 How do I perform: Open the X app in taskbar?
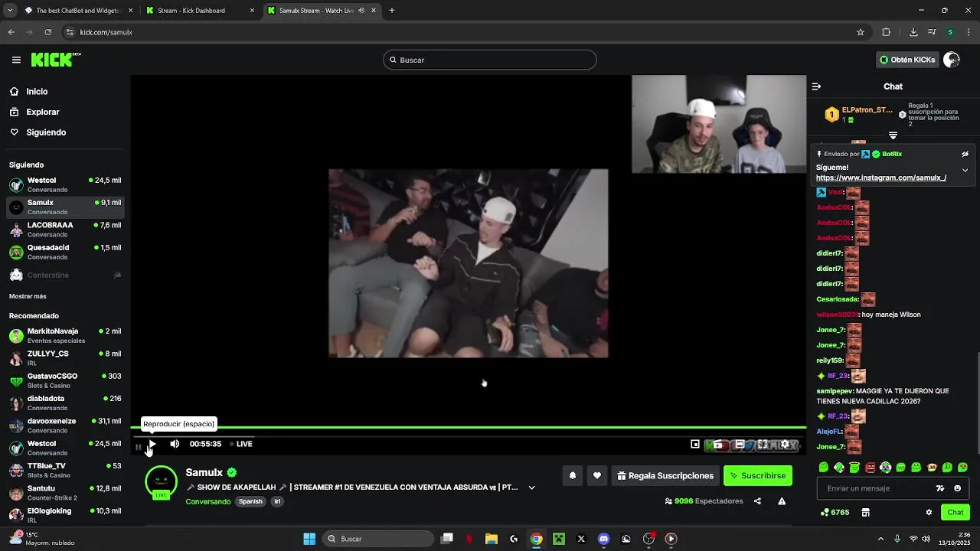581,539
